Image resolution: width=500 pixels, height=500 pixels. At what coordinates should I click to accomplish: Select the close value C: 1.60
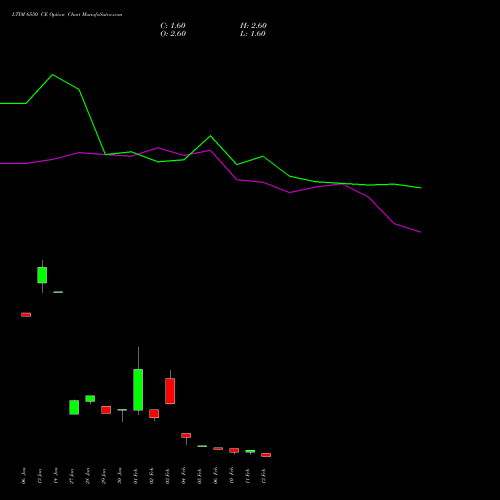click(x=173, y=26)
